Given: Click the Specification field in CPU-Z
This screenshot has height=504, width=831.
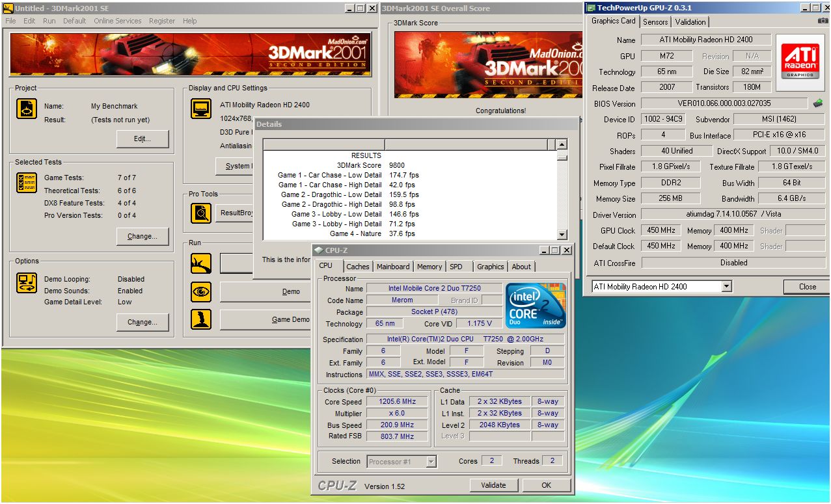Looking at the screenshot, I should tap(465, 339).
